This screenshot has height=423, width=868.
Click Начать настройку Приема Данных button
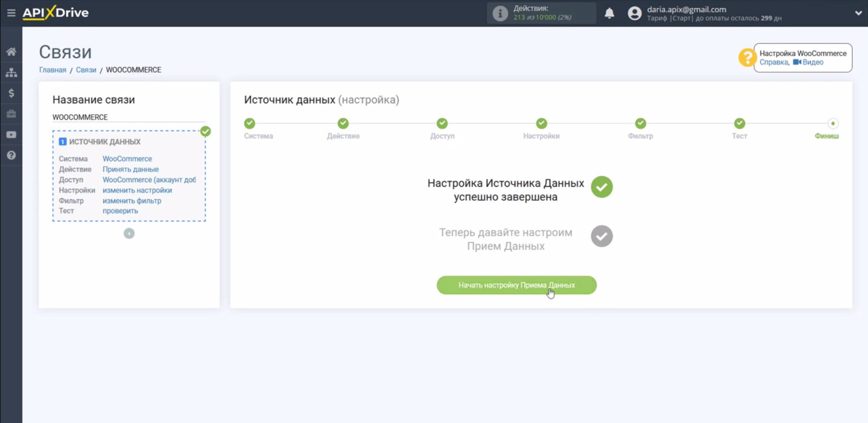(x=517, y=285)
